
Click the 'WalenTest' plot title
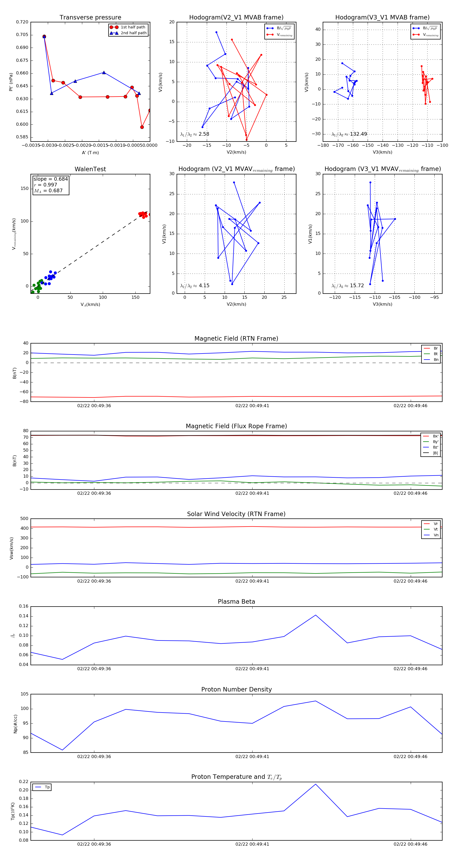[90, 169]
